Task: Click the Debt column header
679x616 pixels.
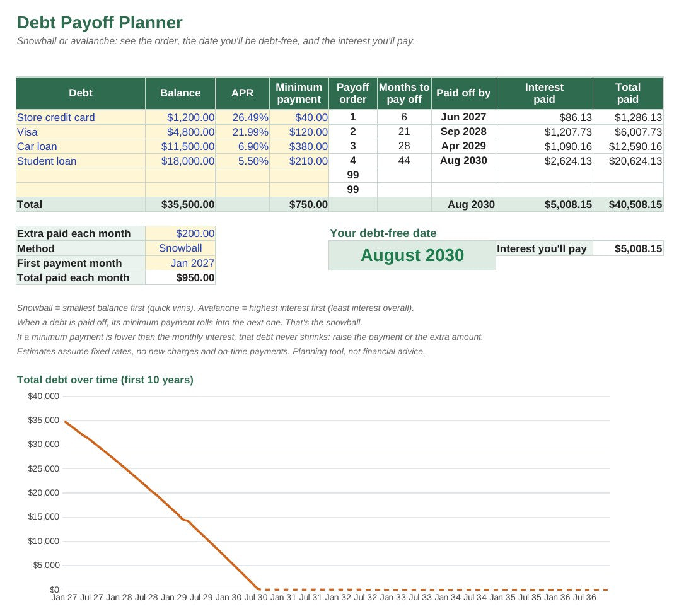Action: pos(81,93)
